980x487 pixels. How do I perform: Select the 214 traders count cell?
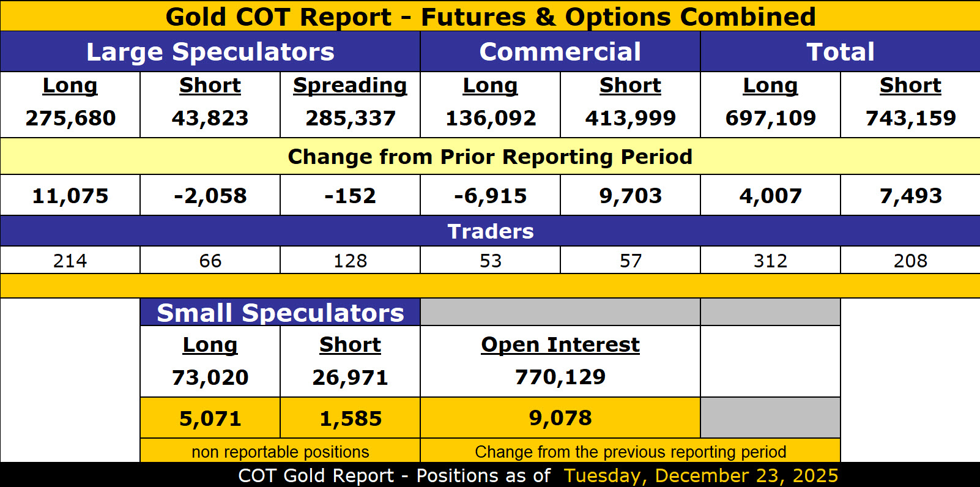tap(70, 261)
